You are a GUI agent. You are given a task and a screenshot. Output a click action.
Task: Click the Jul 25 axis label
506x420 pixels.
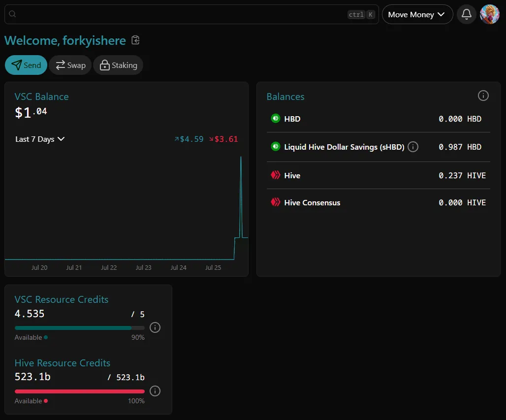tap(213, 268)
